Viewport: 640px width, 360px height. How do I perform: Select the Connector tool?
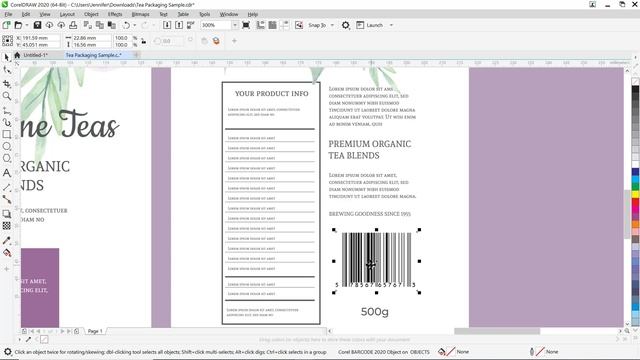(x=7, y=199)
